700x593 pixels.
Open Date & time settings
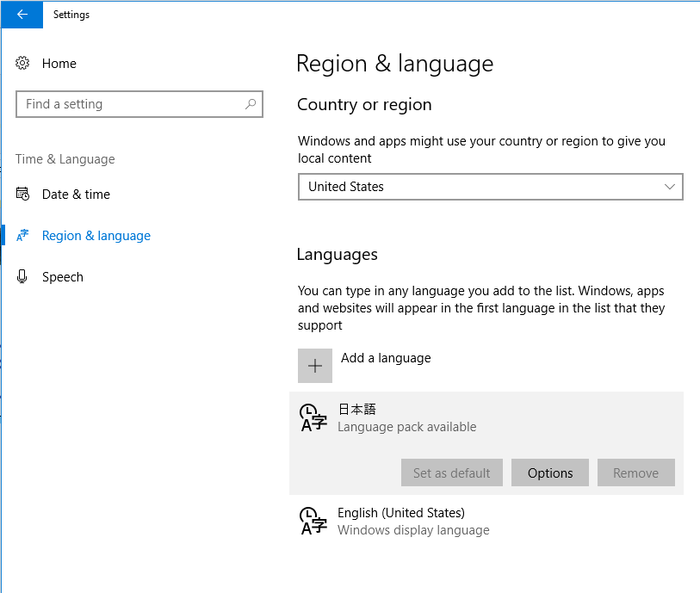(x=76, y=195)
